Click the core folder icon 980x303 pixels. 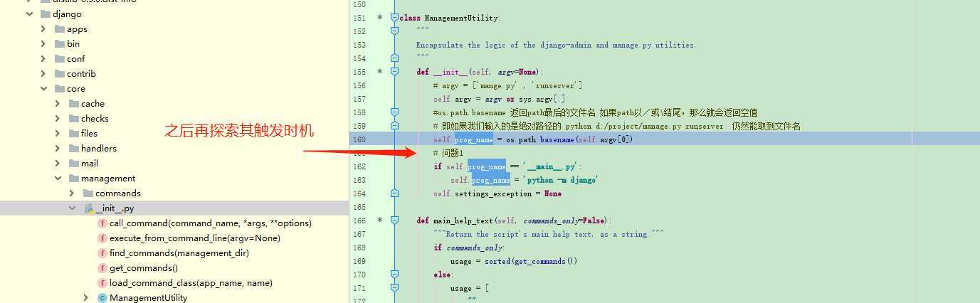(59, 88)
